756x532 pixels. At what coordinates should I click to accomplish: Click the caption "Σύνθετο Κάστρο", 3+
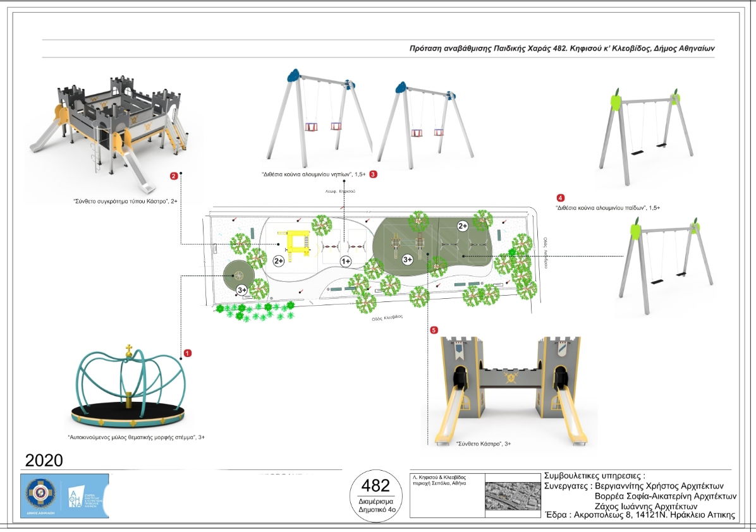point(484,444)
